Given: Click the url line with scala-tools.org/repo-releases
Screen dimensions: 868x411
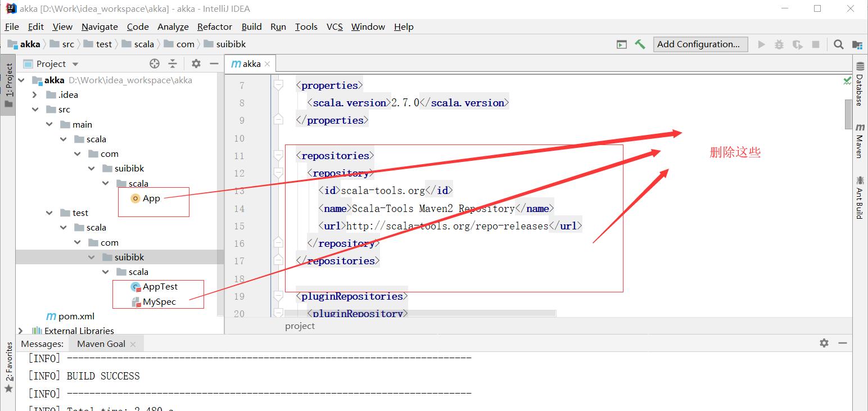Looking at the screenshot, I should (450, 226).
